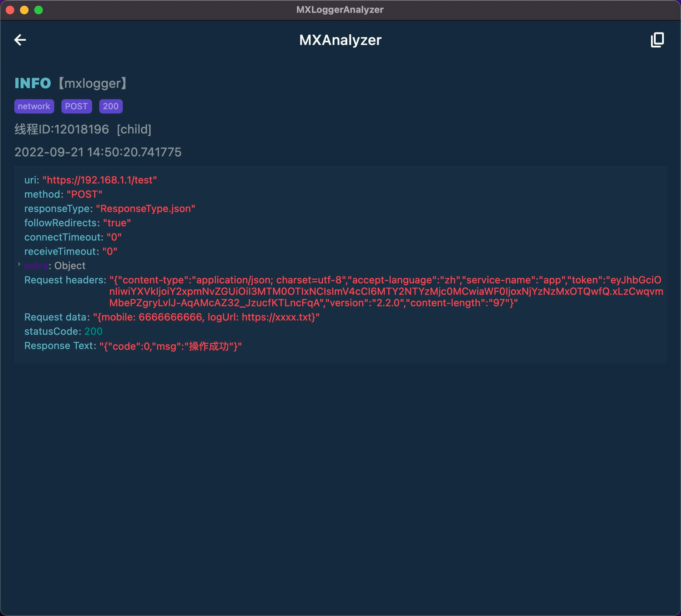Click the timestamp 2022-09-21 14:50:20.741775
This screenshot has height=616, width=681.
[98, 152]
